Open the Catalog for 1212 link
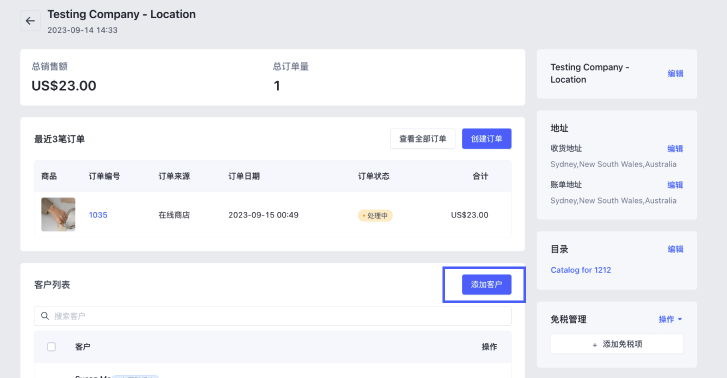 click(580, 270)
